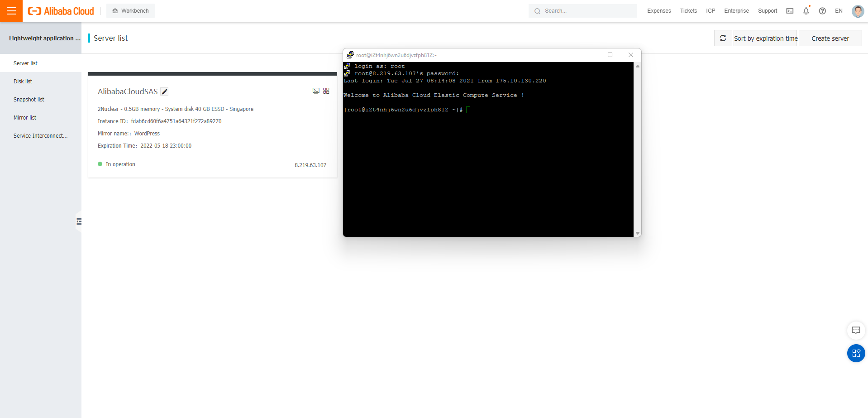
Task: Click the refresh server list icon
Action: coord(723,38)
